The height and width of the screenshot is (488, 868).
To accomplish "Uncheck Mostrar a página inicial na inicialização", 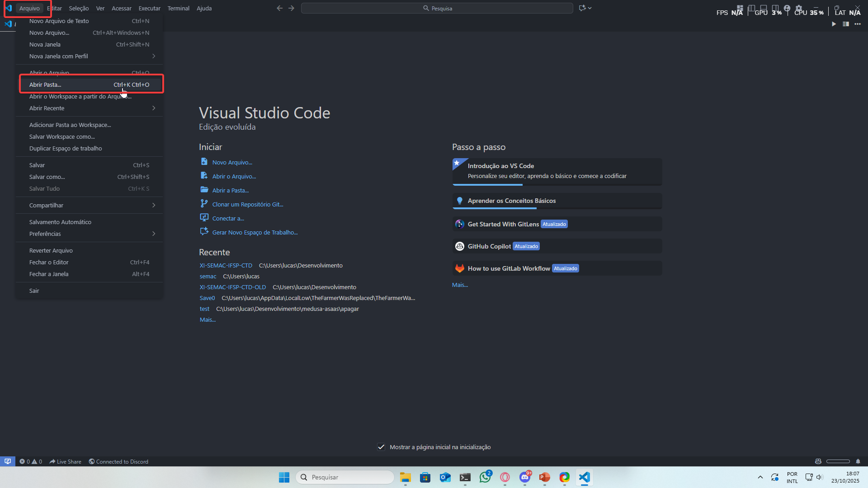I will click(381, 447).
